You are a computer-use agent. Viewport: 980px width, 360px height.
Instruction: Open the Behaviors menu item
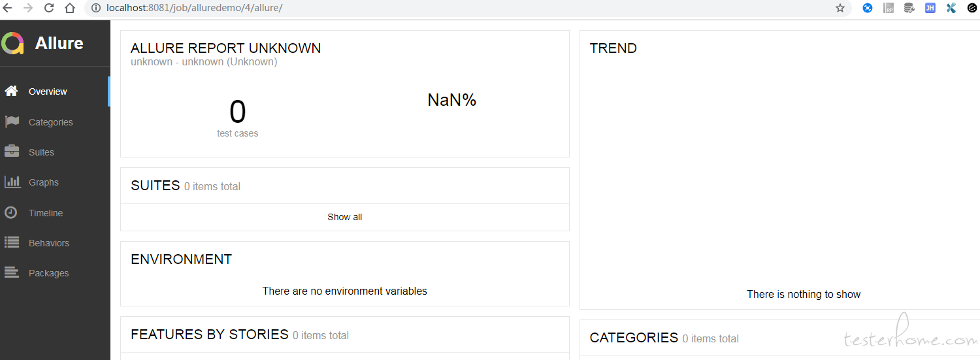(x=55, y=243)
